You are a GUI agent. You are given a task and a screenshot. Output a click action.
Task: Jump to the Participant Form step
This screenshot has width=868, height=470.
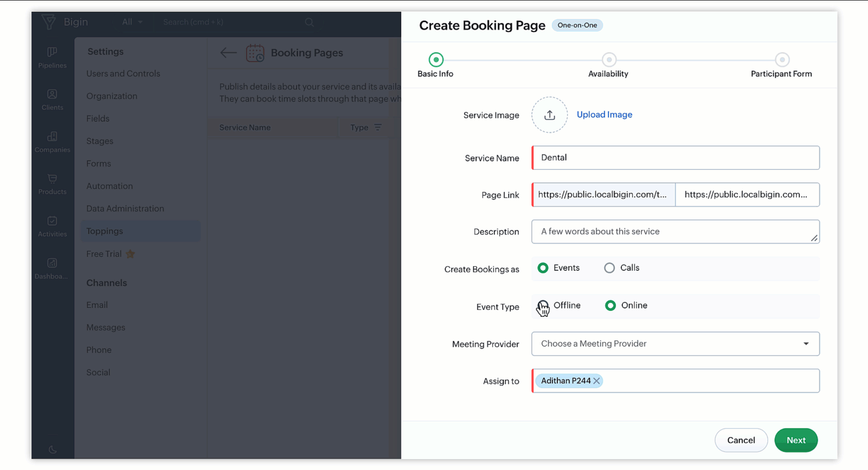click(x=782, y=60)
